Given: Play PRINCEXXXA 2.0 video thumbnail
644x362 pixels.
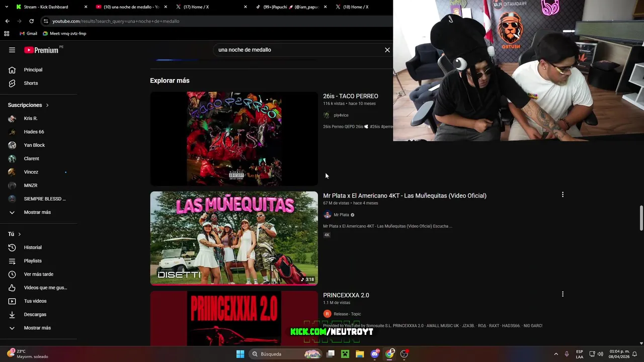Looking at the screenshot, I should [234, 318].
